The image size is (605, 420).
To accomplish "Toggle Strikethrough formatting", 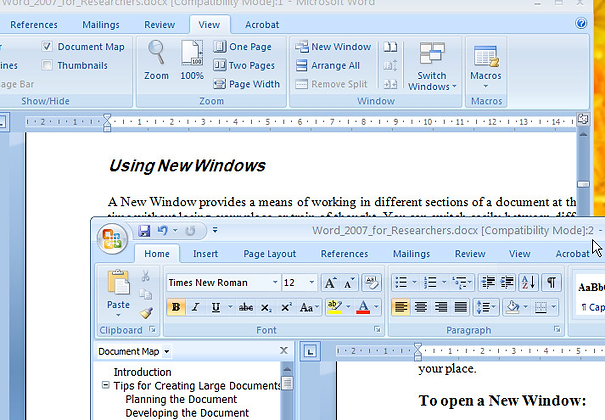I will [x=246, y=307].
